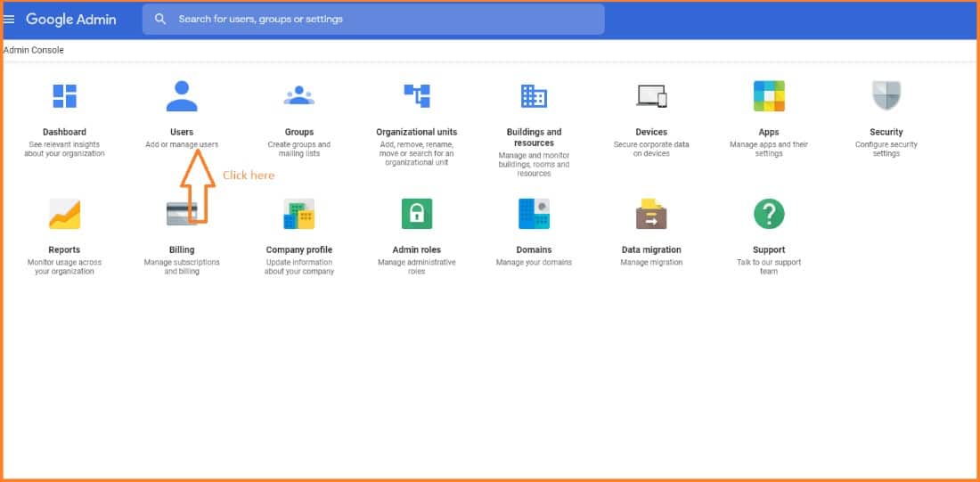Screen dimensions: 980x482
Task: Click the Google Admin logo text
Action: point(71,19)
